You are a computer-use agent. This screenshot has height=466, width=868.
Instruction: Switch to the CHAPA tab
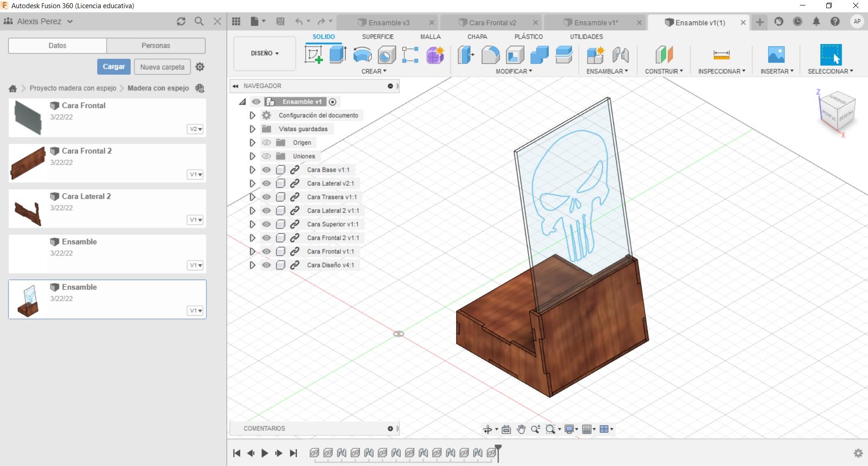[477, 37]
